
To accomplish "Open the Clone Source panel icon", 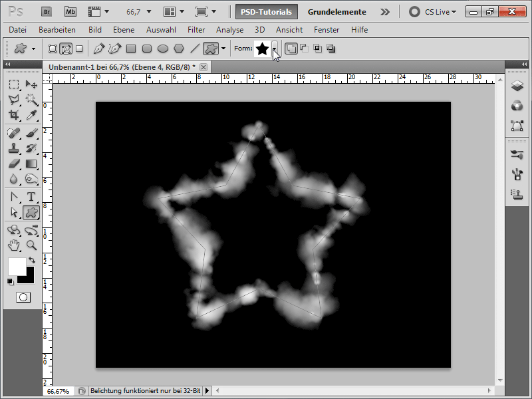I will [517, 194].
